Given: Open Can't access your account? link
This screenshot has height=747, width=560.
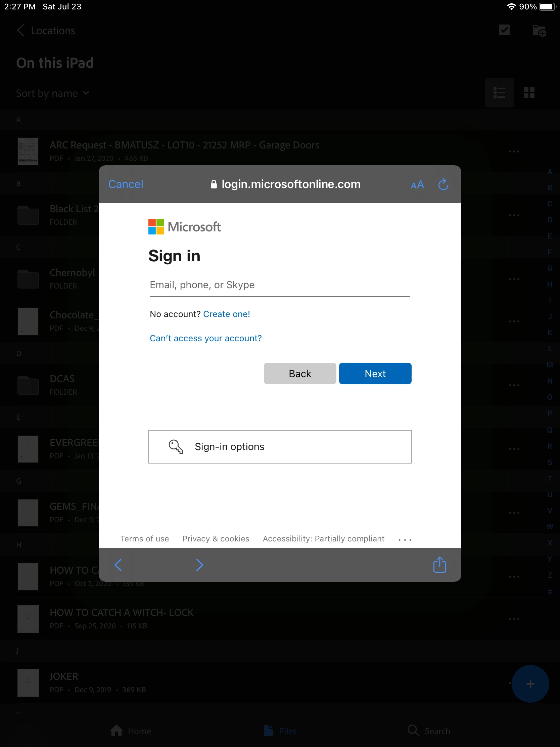Looking at the screenshot, I should coord(205,338).
